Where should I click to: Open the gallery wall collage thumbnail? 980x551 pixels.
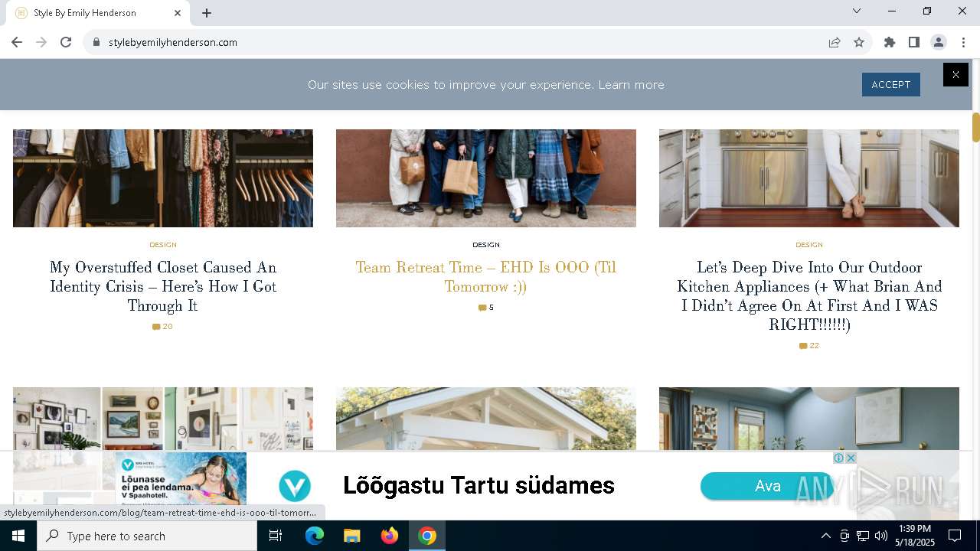(x=163, y=419)
